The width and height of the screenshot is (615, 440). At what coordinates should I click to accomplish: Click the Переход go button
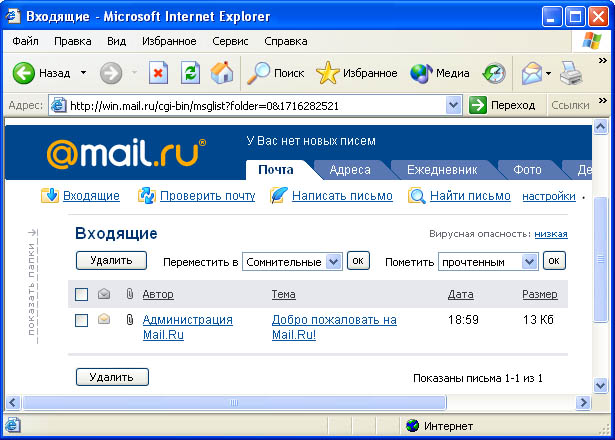(502, 105)
